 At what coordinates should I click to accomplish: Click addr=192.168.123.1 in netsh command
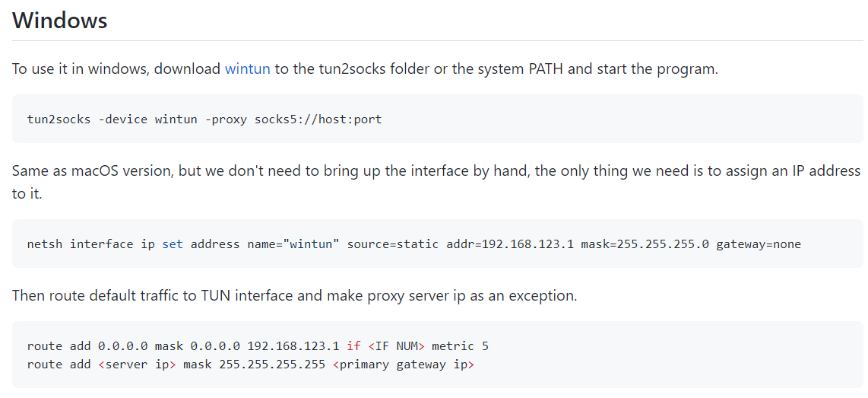pos(510,244)
